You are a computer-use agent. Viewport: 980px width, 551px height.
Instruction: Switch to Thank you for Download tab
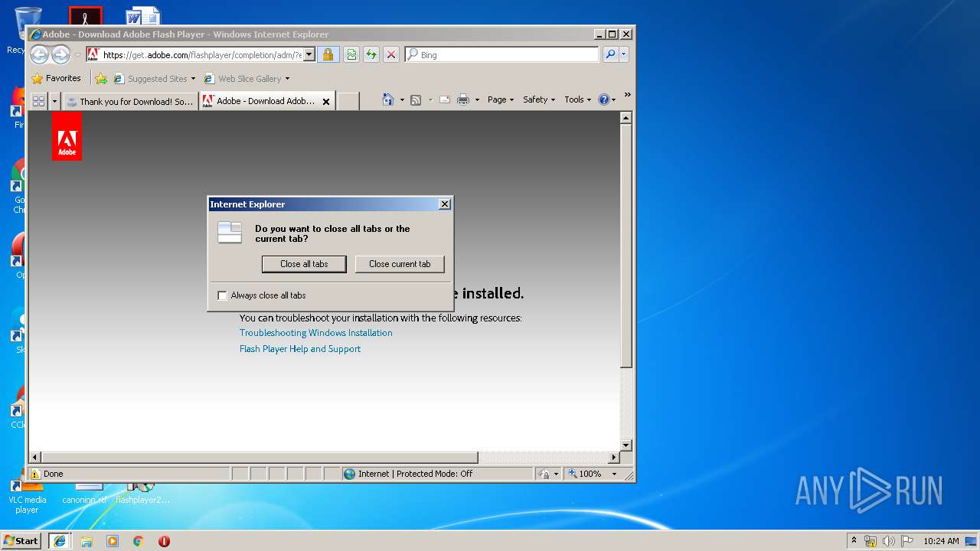coord(130,101)
